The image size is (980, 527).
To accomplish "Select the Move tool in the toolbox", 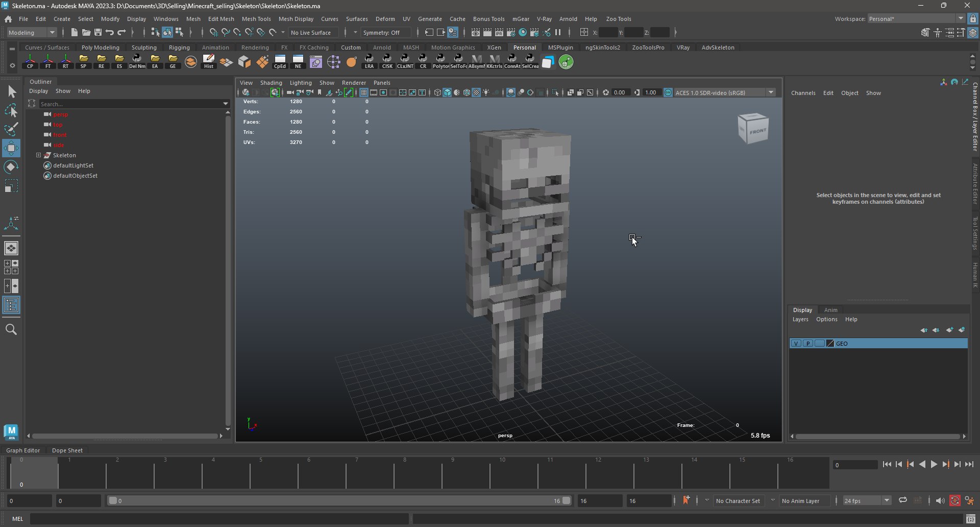I will 11,148.
